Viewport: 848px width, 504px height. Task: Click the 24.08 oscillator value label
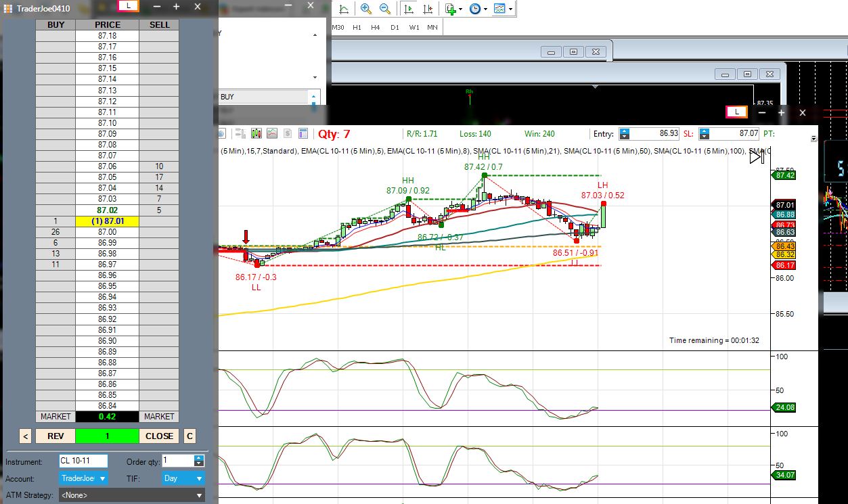[785, 408]
